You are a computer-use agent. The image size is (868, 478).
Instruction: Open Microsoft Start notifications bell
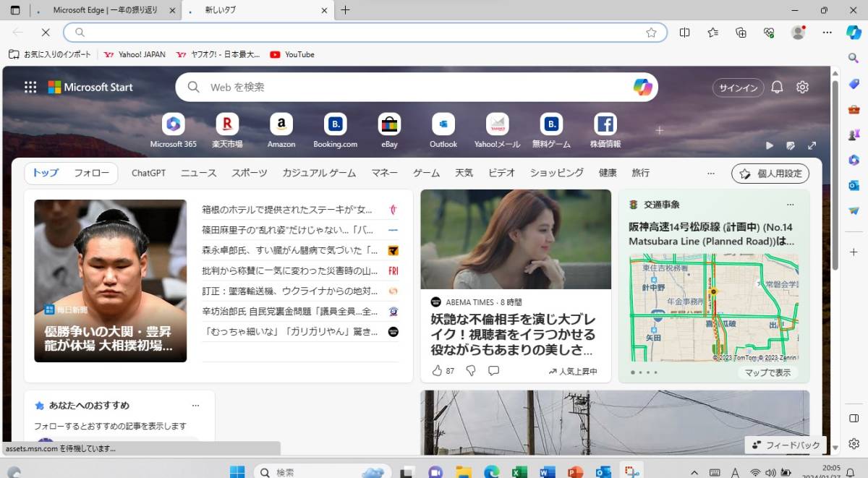[776, 87]
